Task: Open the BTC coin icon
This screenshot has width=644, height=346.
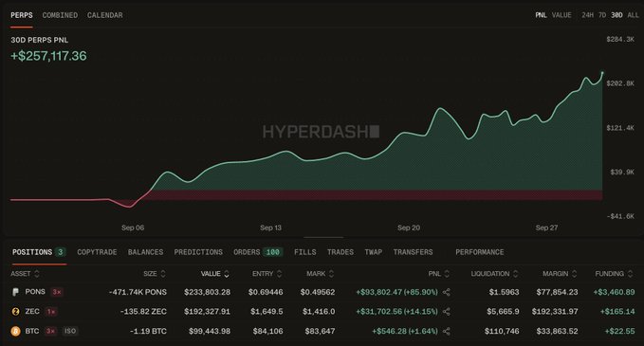Action: tap(15, 331)
